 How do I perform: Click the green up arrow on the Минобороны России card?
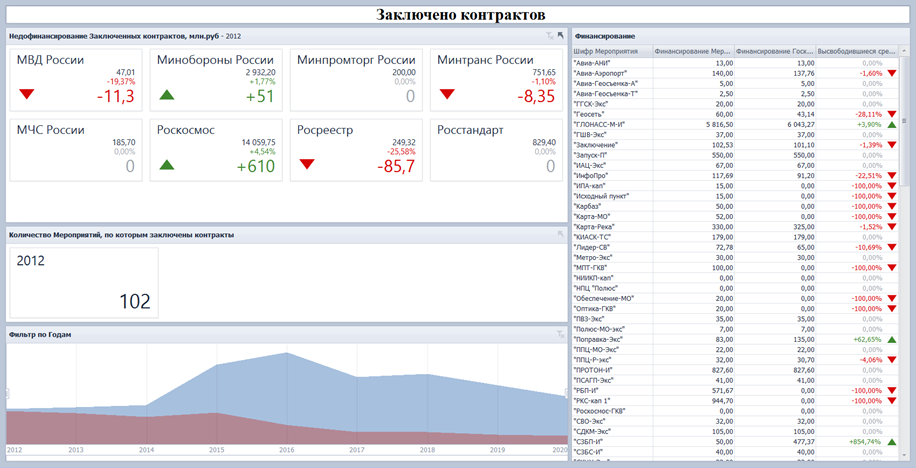coord(167,94)
